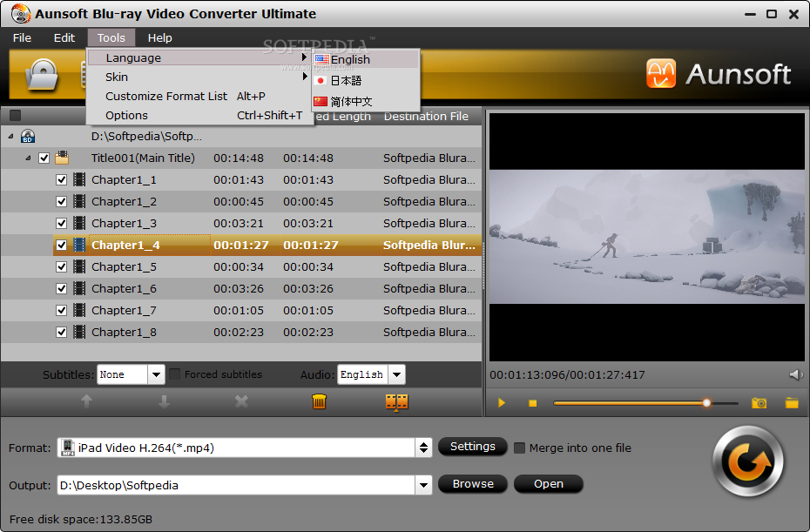
Task: Close the Tools menu
Action: coord(111,37)
